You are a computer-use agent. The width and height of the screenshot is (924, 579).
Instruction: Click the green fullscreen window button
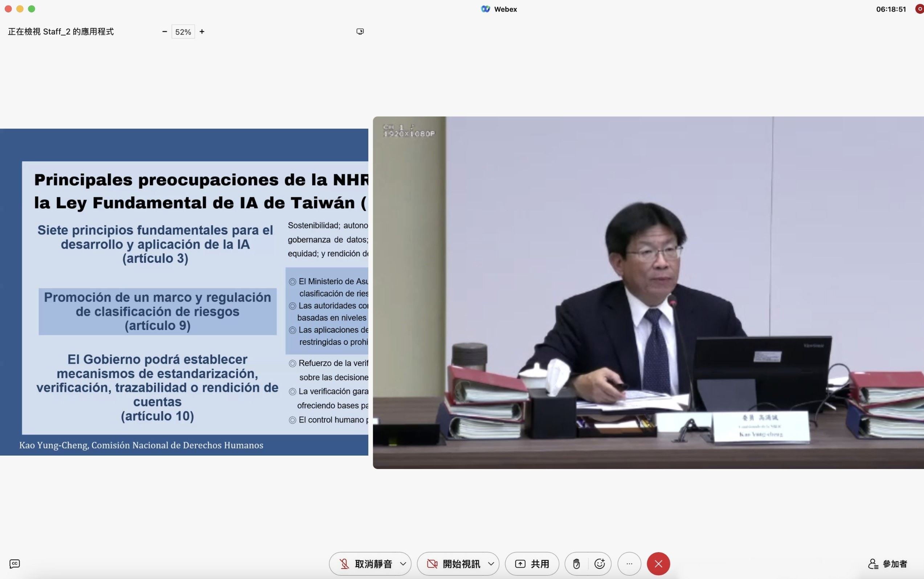pos(32,9)
